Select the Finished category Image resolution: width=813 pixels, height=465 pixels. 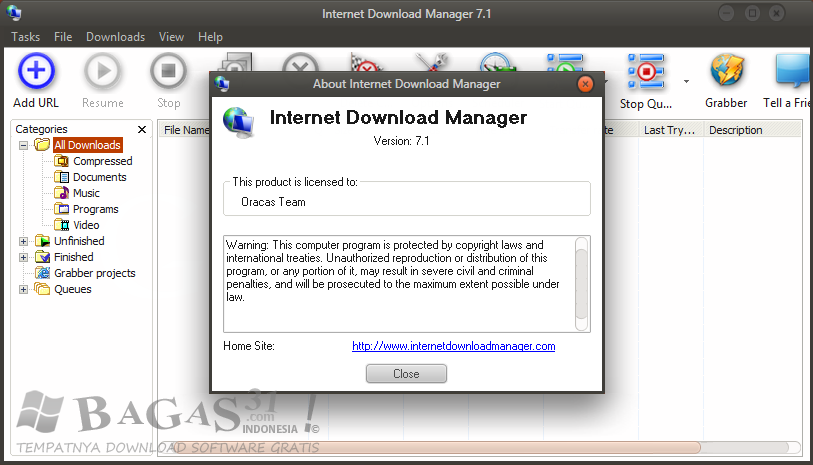tap(74, 257)
